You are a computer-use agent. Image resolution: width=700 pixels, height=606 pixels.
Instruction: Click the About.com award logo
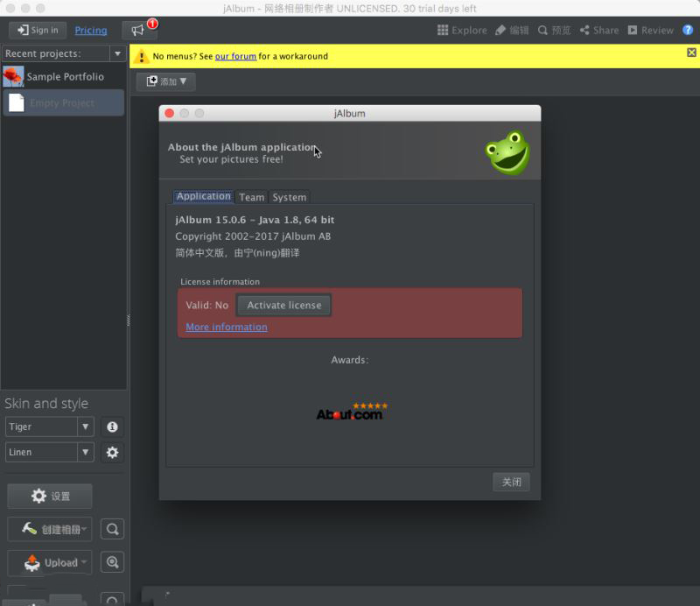click(351, 412)
